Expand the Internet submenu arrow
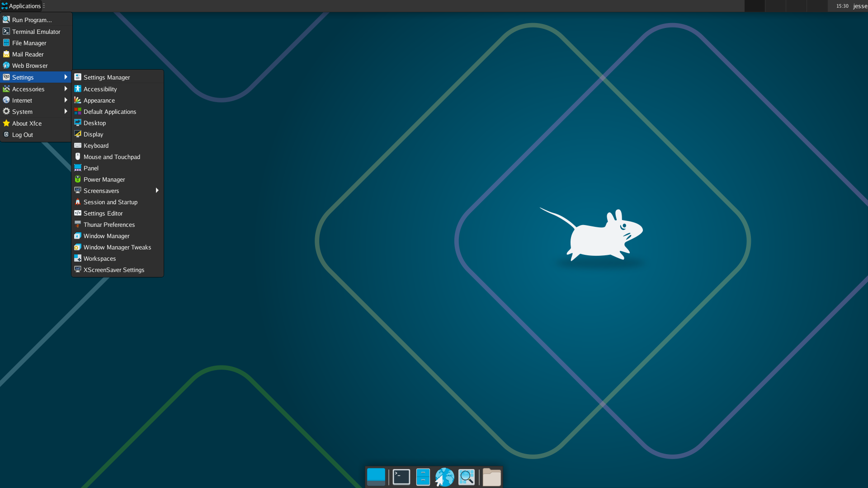The image size is (868, 488). pyautogui.click(x=66, y=100)
